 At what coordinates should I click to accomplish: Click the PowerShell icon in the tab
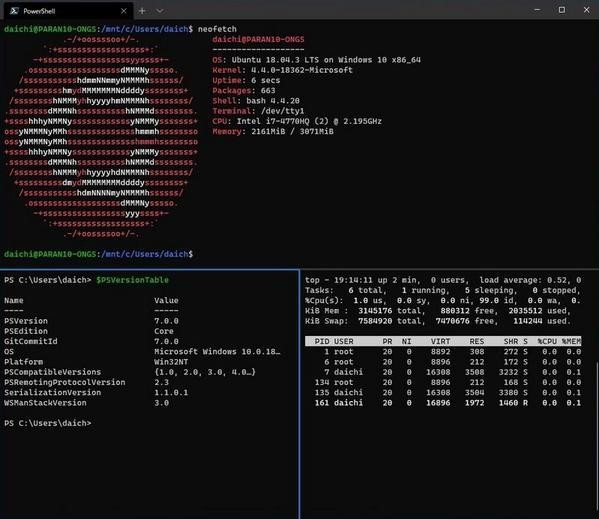pyautogui.click(x=15, y=11)
